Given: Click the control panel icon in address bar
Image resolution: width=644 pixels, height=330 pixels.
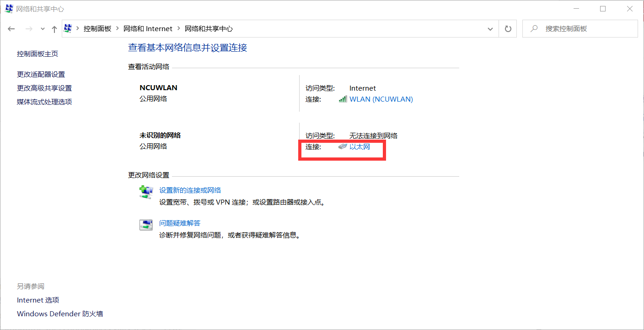Looking at the screenshot, I should click(x=68, y=28).
